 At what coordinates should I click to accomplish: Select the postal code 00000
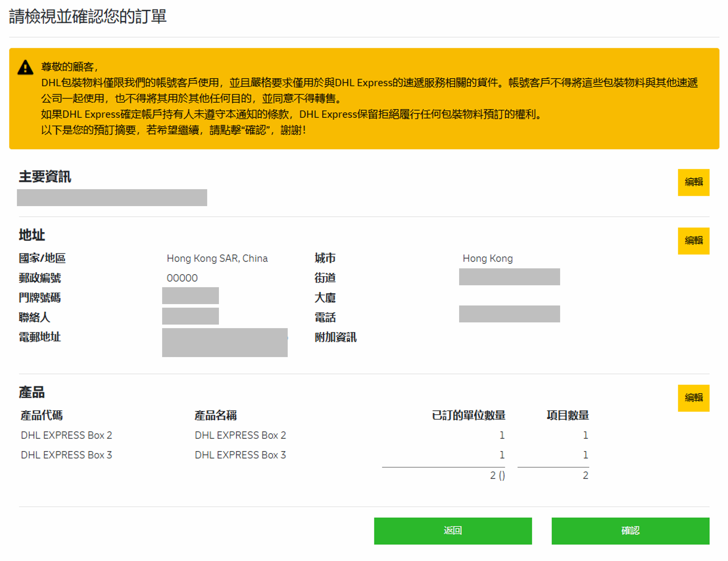[182, 278]
